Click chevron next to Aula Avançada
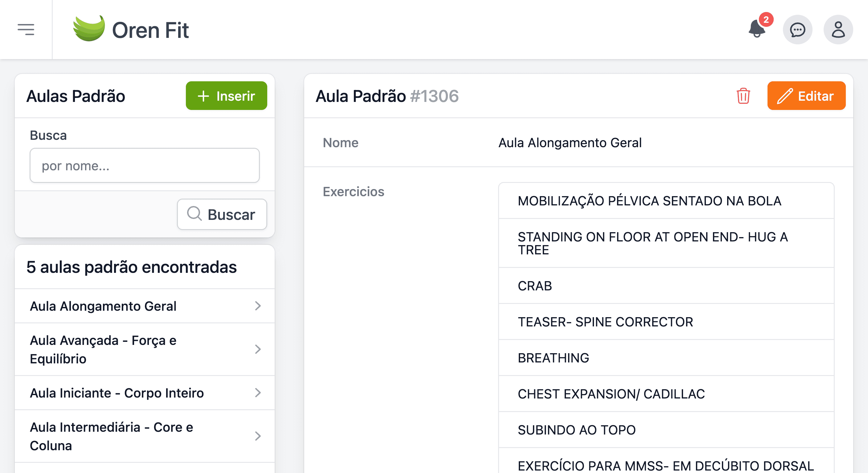This screenshot has width=868, height=473. pos(258,350)
